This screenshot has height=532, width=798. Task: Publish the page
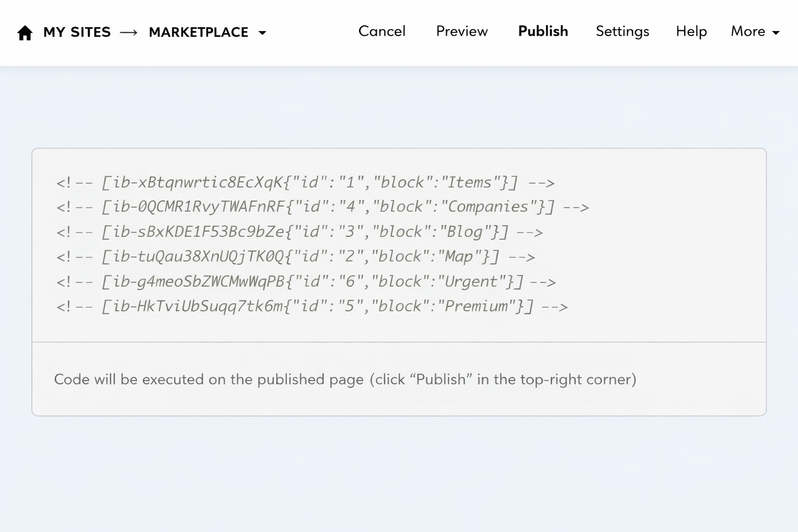click(543, 31)
